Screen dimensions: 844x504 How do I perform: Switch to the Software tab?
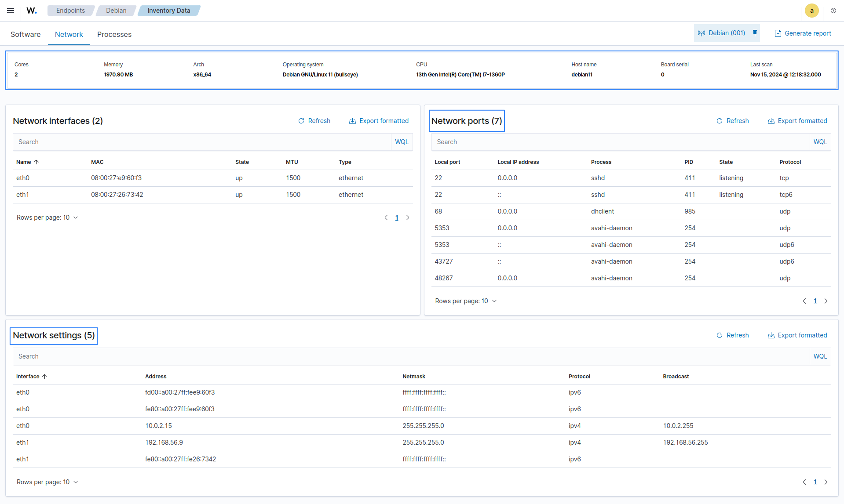point(26,34)
